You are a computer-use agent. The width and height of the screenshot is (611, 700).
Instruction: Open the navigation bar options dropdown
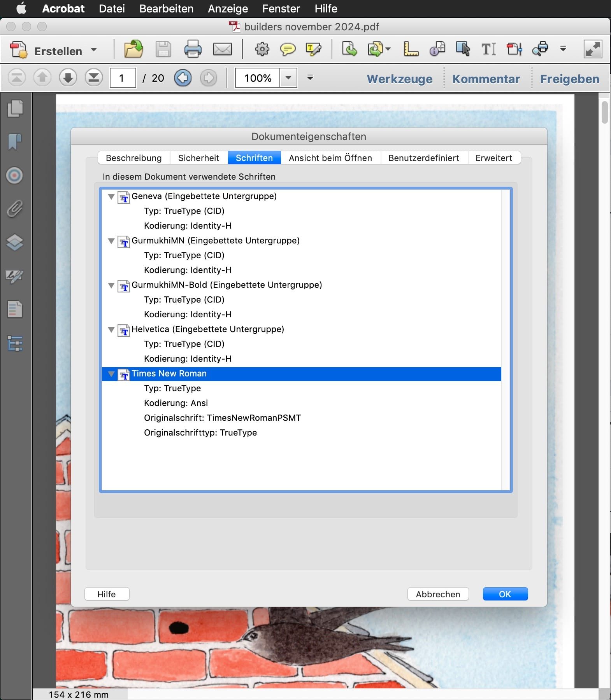pyautogui.click(x=310, y=78)
